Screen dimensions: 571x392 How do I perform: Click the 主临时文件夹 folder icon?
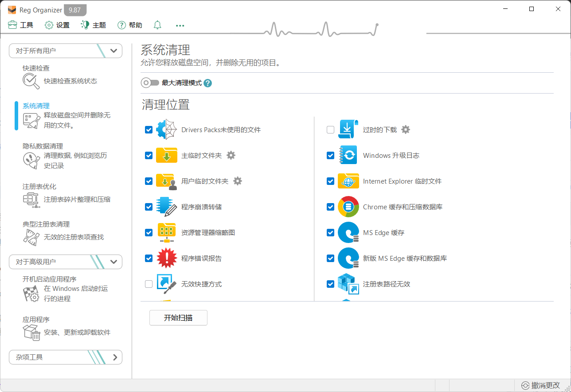pos(167,155)
